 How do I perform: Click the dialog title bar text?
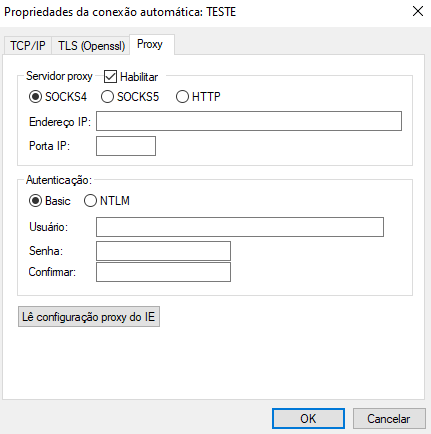point(120,12)
